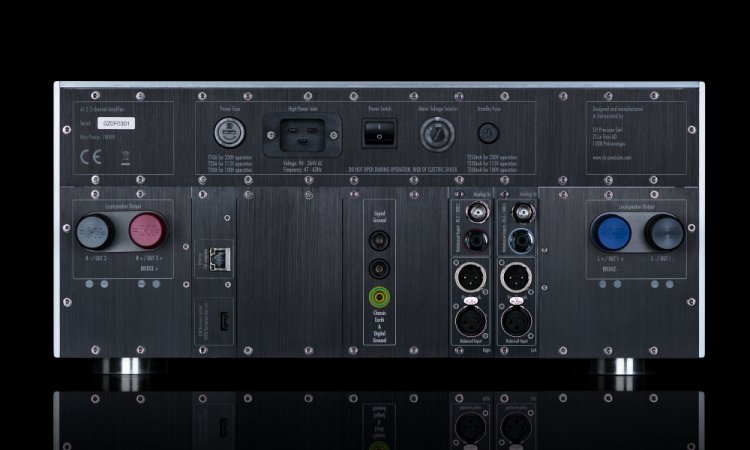The width and height of the screenshot is (750, 450).
Task: Click the 'Frequency: 47 - 63Hz' text
Action: [x=302, y=170]
